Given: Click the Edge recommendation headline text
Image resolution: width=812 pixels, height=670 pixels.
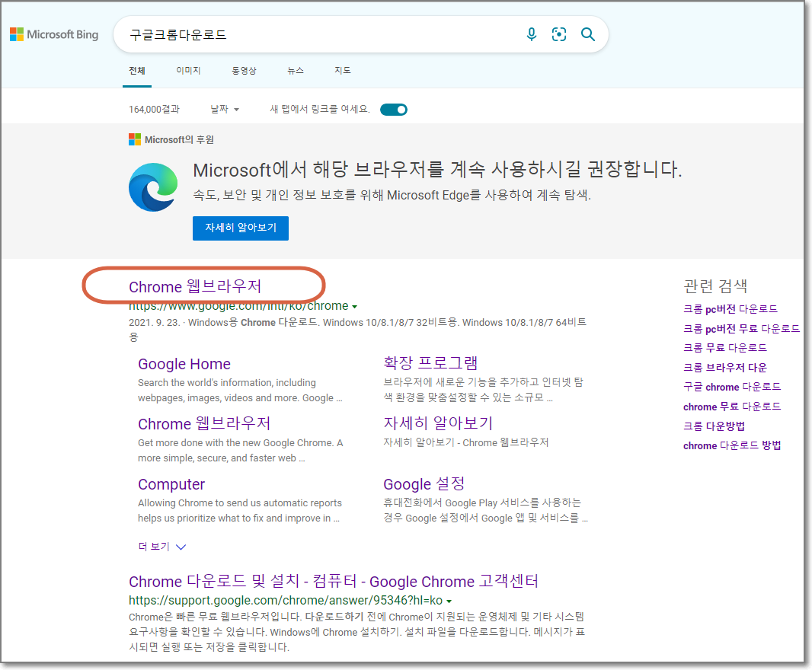Looking at the screenshot, I should coord(437,169).
